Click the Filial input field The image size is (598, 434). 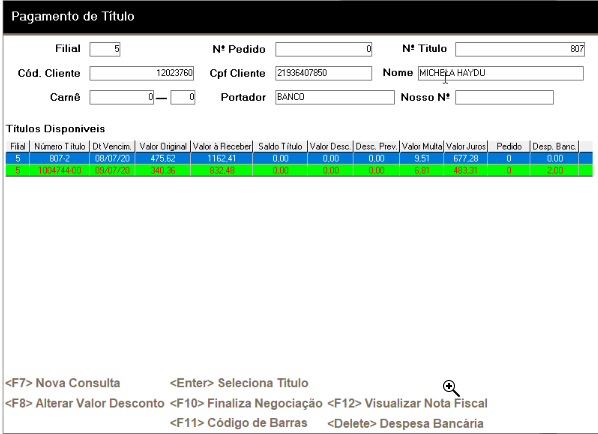click(105, 49)
